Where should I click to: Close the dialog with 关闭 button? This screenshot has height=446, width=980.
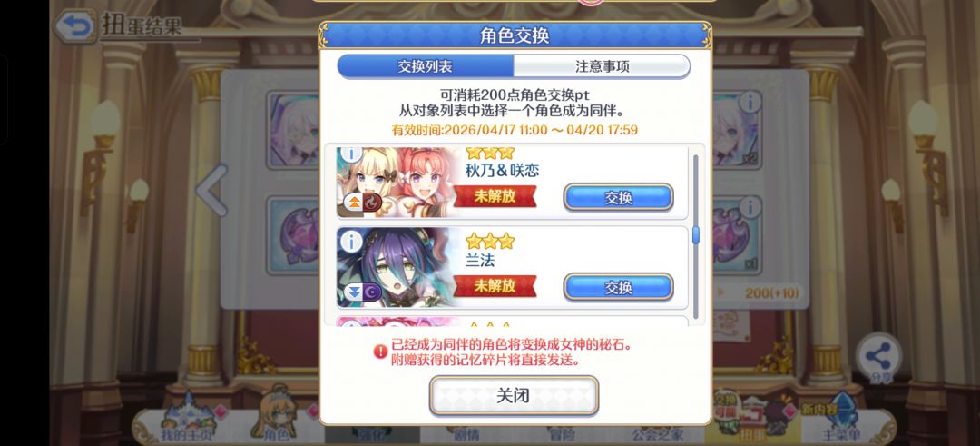pos(514,395)
